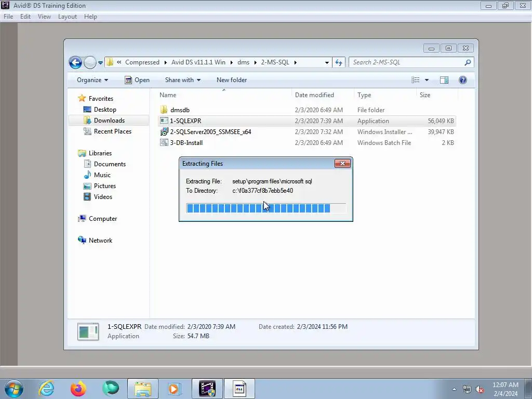Viewport: 532px width, 399px height.
Task: Open the File menu in Avid DS
Action: pos(8,17)
